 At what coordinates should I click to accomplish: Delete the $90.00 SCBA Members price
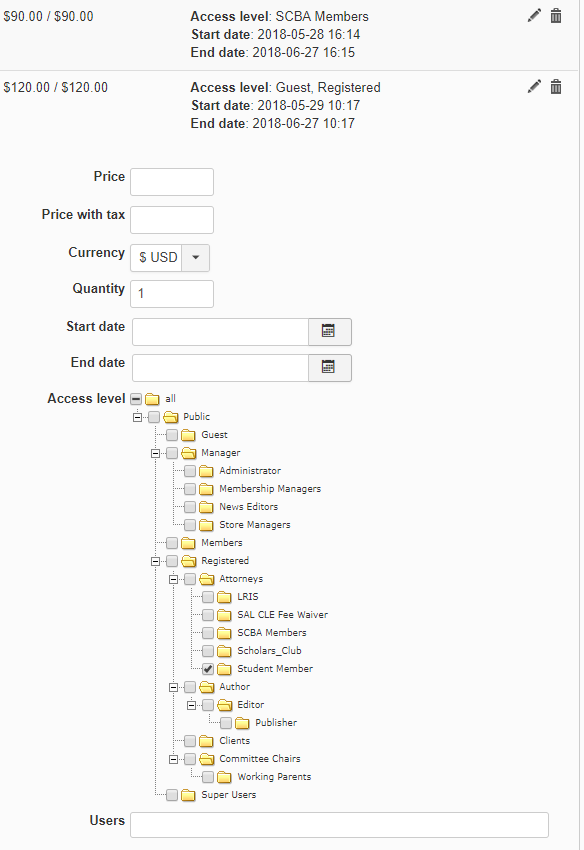556,16
